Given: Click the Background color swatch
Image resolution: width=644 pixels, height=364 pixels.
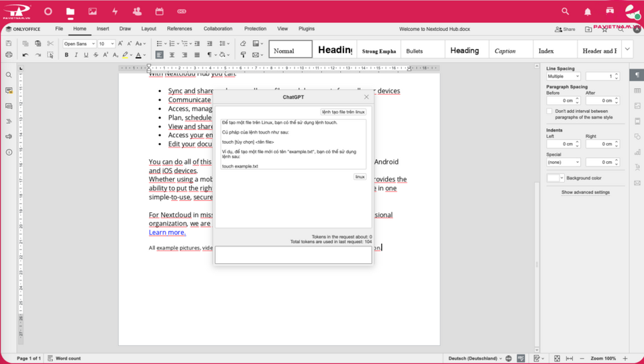Looking at the screenshot, I should 554,178.
